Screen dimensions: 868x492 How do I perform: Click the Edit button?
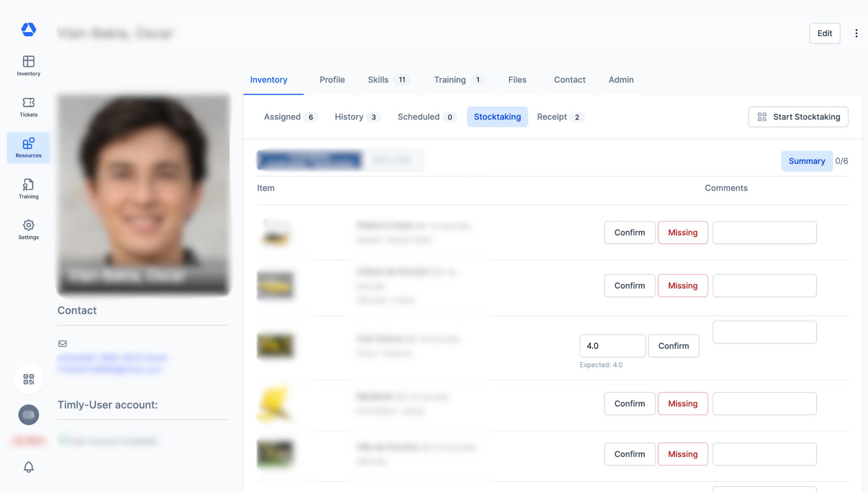click(824, 34)
